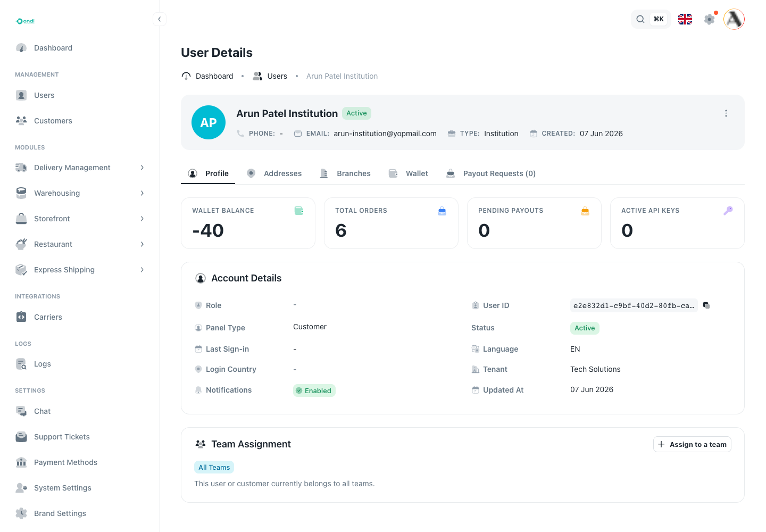
Task: Click the Ondi logo
Action: pyautogui.click(x=25, y=21)
